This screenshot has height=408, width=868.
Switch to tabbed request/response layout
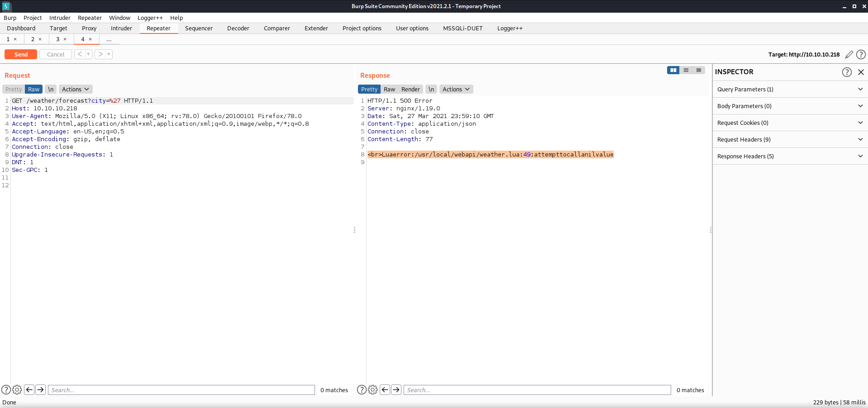(x=699, y=70)
